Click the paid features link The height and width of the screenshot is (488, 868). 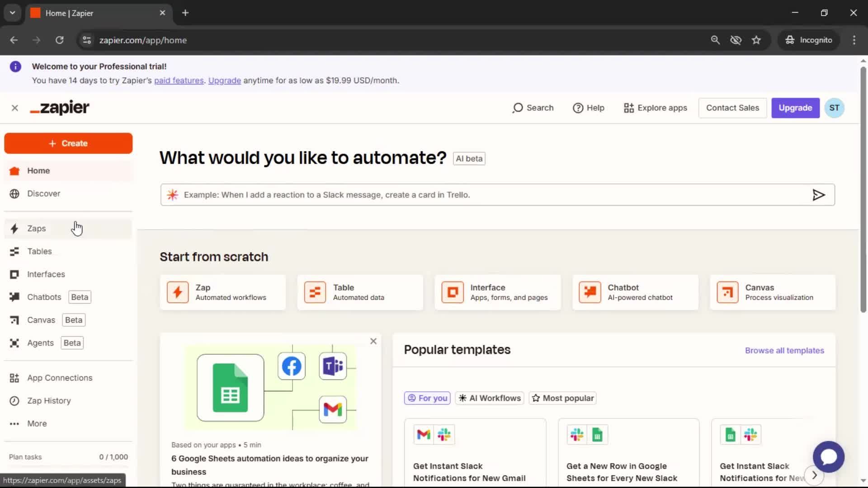179,80
